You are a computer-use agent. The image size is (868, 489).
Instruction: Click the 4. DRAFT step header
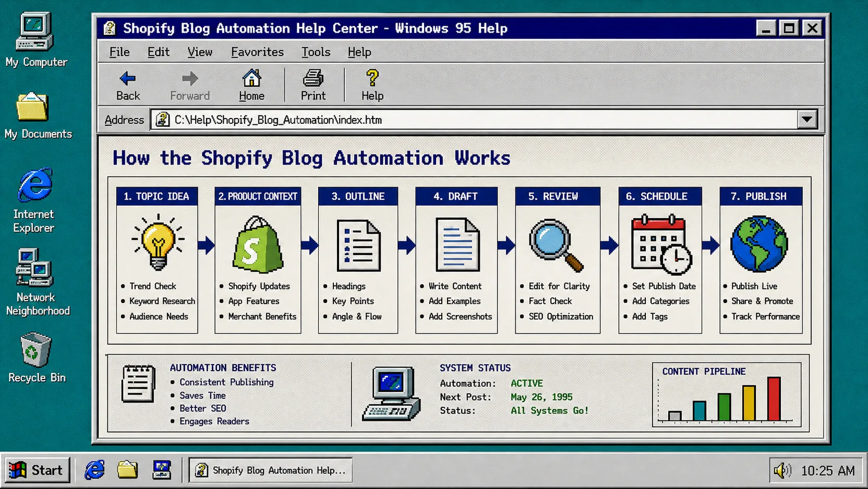(456, 196)
